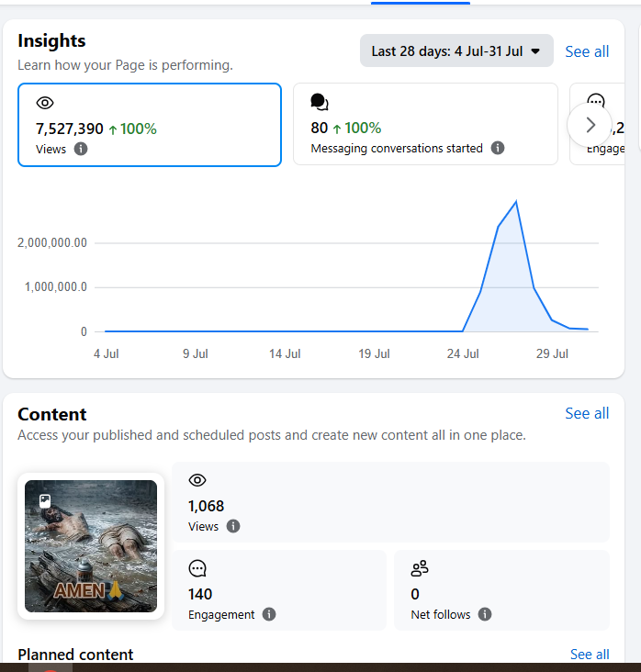Click info icon next to Engagement label

pos(269,614)
